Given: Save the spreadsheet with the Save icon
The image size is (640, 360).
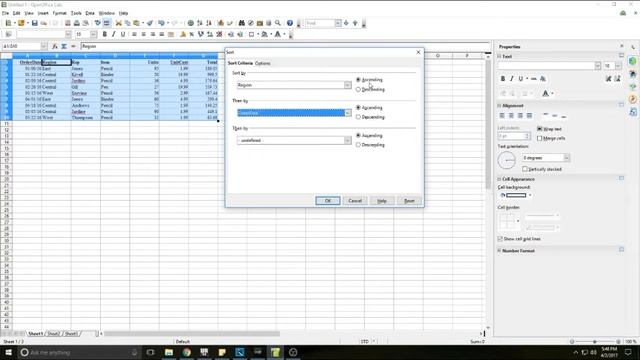Looking at the screenshot, I should click(35, 23).
